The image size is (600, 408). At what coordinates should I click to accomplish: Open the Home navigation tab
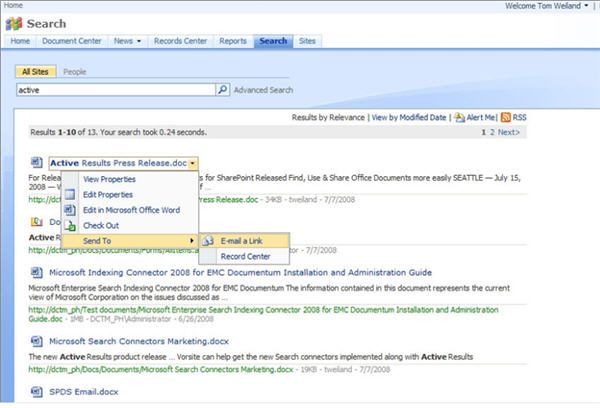pos(20,41)
